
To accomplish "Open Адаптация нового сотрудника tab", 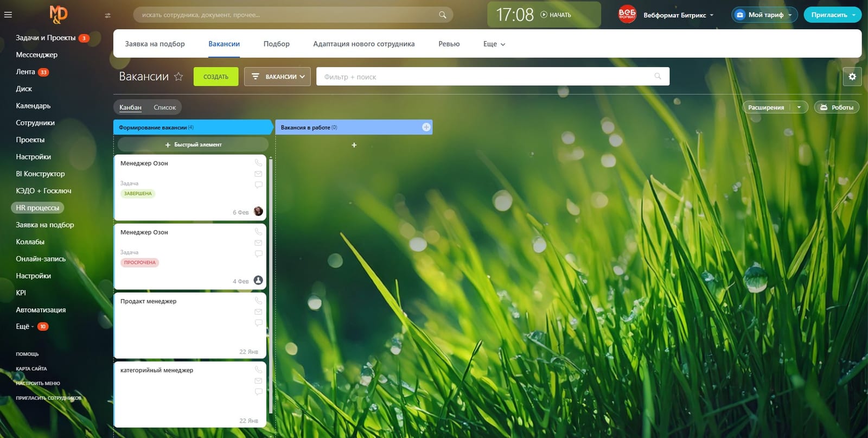I will (x=364, y=44).
